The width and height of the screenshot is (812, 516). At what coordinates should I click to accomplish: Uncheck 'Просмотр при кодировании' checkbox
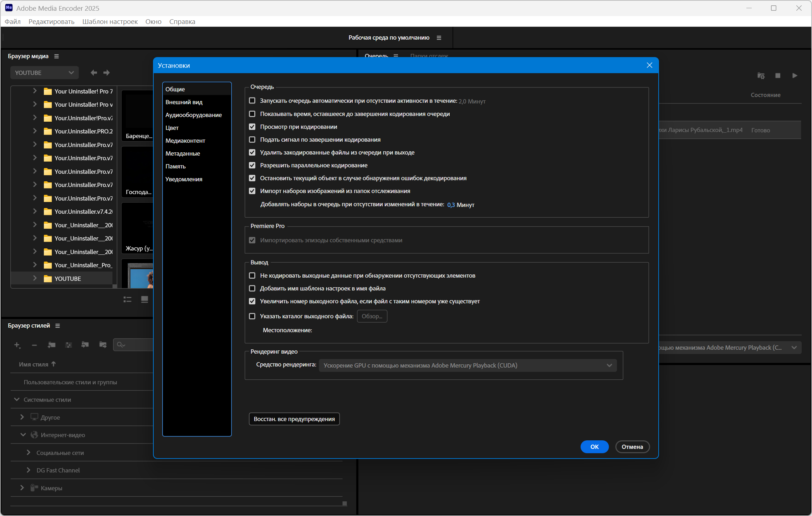tap(252, 127)
